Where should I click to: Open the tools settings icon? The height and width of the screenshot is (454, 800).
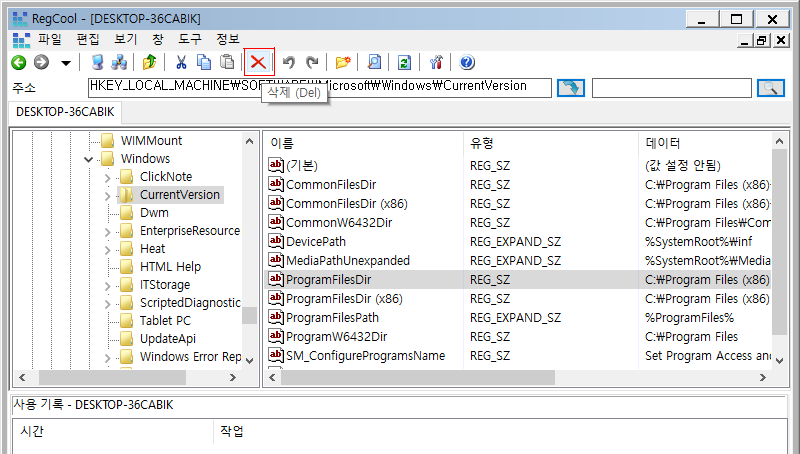436,63
